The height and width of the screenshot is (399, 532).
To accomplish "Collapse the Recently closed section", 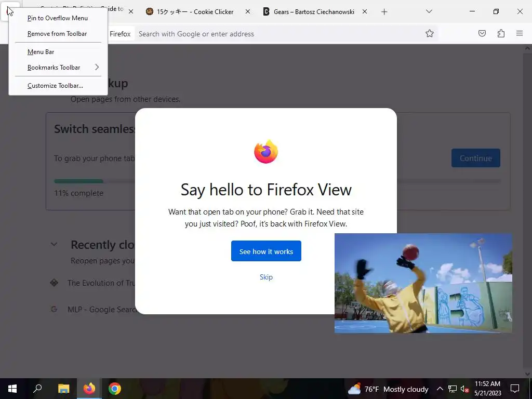I will 54,244.
